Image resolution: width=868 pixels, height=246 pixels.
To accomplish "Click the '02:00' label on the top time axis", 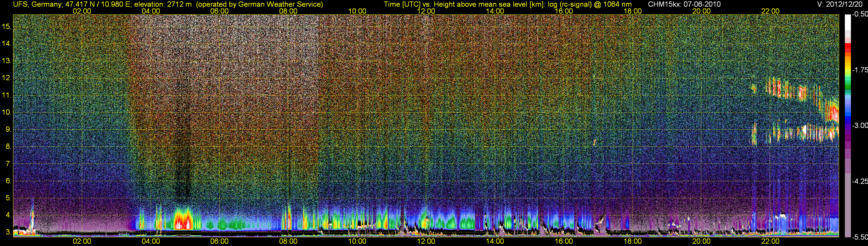I will coord(82,11).
